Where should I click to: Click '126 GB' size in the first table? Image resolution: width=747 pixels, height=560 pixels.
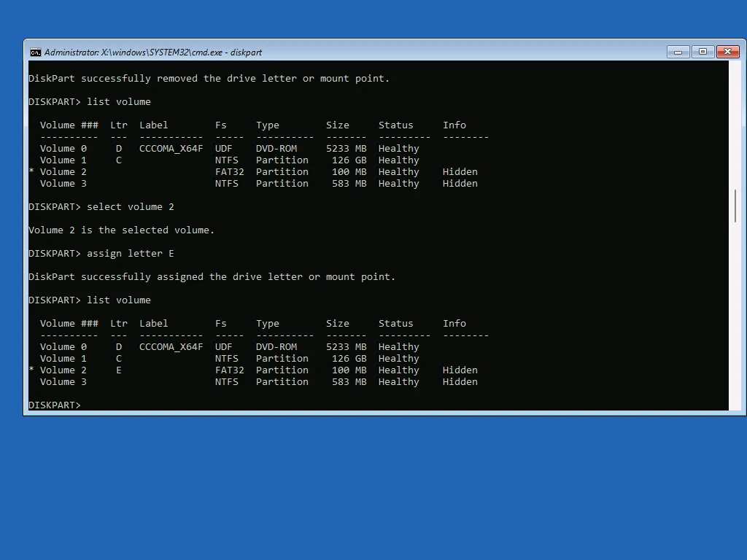349,160
